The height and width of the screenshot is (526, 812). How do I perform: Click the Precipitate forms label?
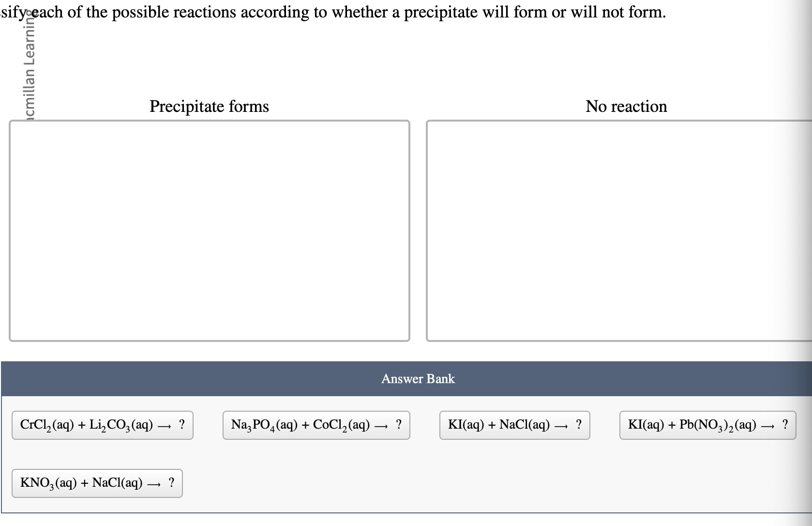tap(209, 107)
